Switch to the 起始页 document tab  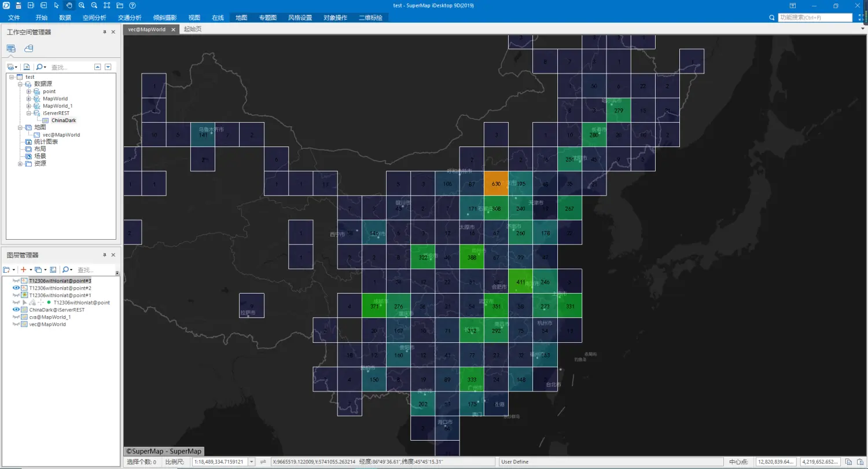click(193, 29)
